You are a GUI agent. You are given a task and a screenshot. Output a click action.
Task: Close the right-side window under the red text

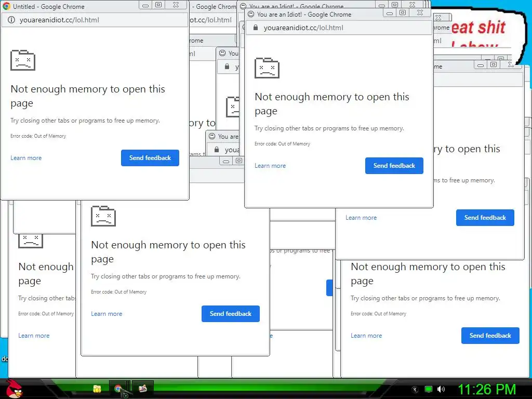point(511,65)
